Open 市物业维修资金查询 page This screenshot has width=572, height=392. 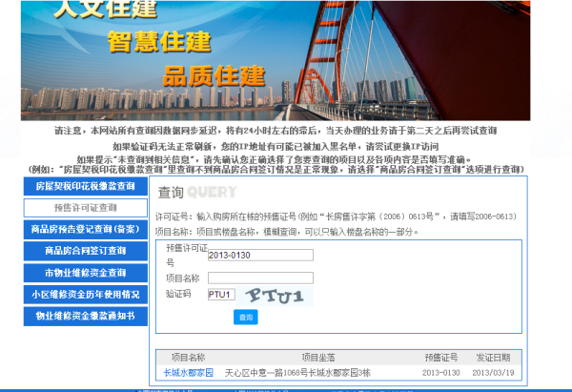pos(86,273)
